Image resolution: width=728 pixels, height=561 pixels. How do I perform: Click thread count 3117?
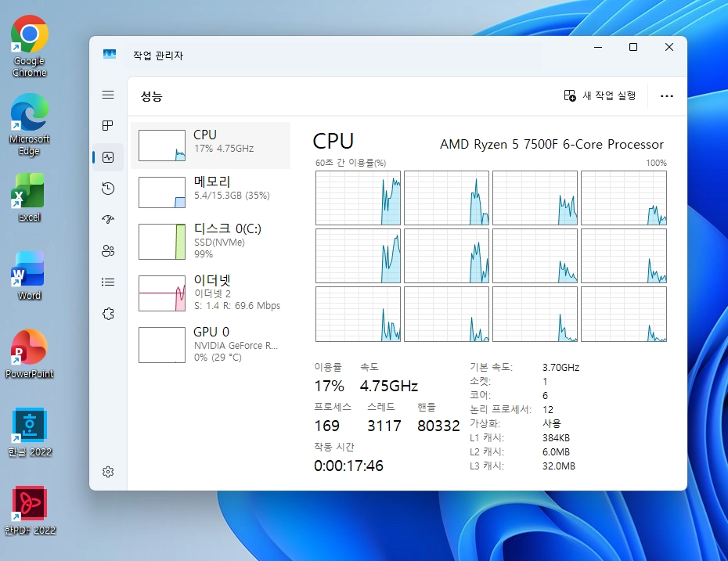384,426
